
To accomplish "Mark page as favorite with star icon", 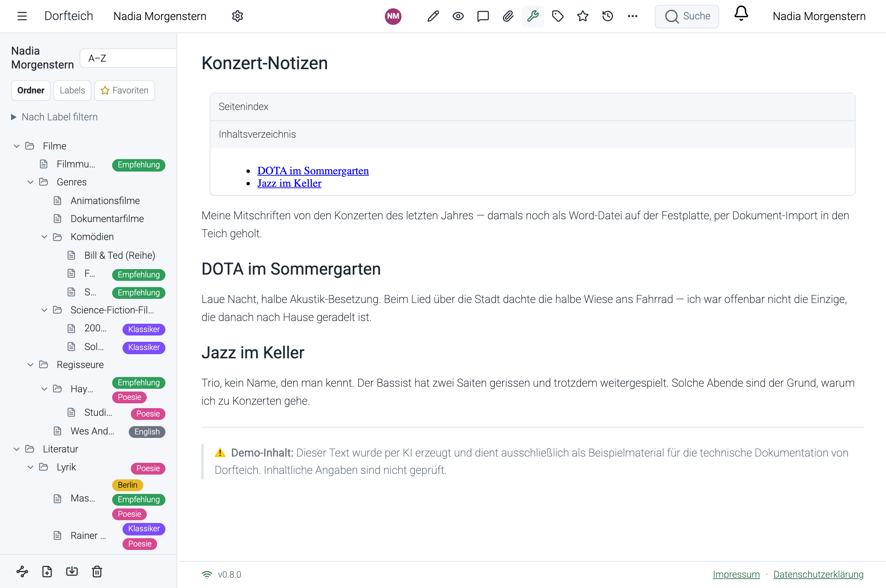I will 582,16.
